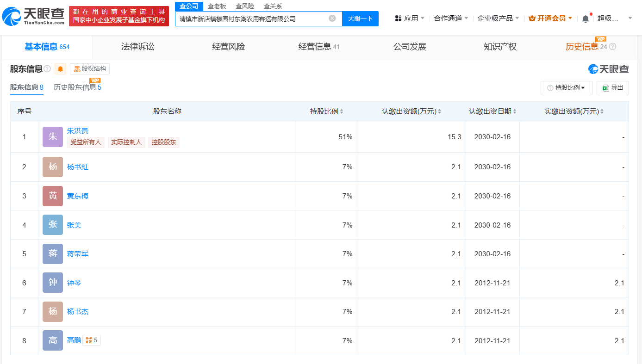Click the equity link icon beside 高鹏
Viewport: 642px width, 364px height.
coord(91,340)
